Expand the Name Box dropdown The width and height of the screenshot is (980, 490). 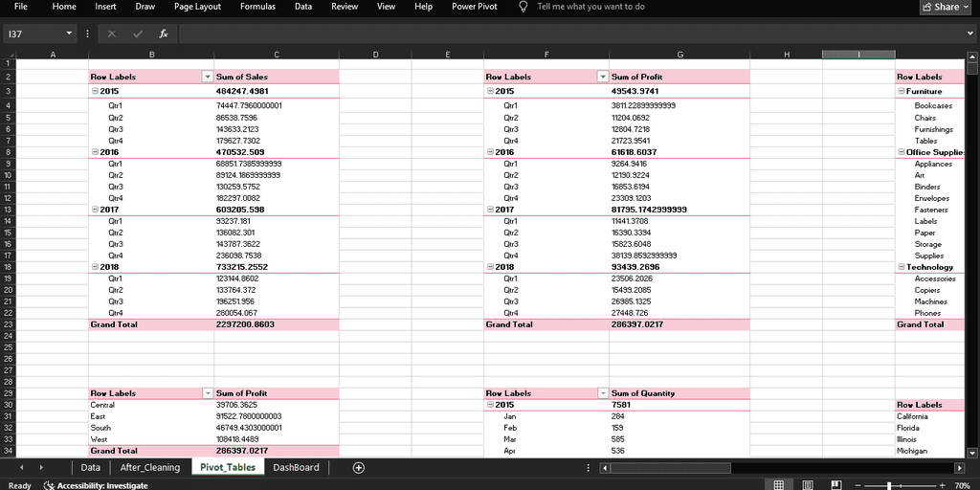click(75, 33)
